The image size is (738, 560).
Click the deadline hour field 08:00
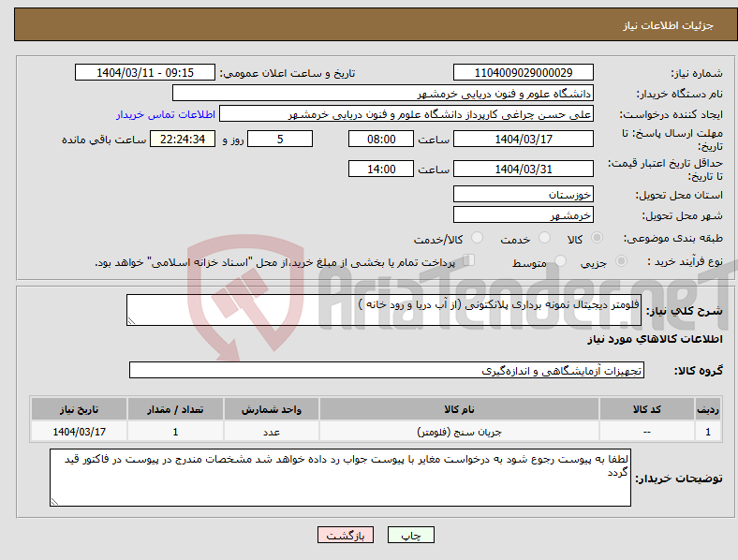tap(381, 139)
